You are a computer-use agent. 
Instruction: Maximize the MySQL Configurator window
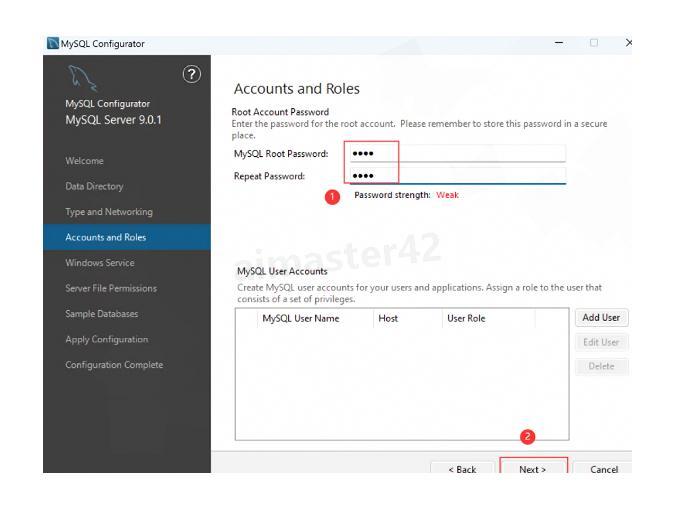594,43
